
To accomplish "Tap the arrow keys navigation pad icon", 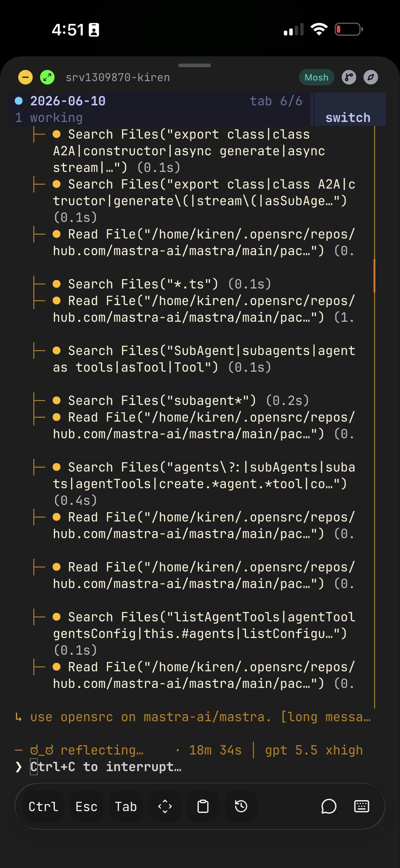I will click(x=165, y=806).
